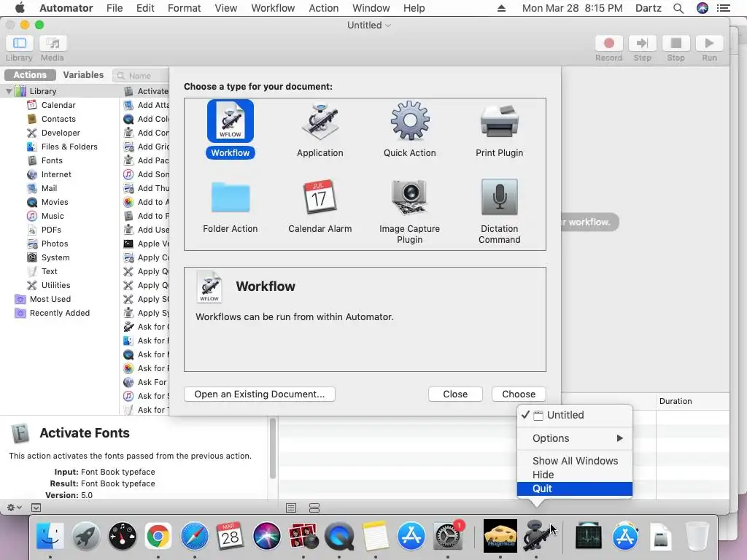Open Photo Booth from the Dock
Image resolution: width=747 pixels, height=560 pixels.
click(303, 536)
